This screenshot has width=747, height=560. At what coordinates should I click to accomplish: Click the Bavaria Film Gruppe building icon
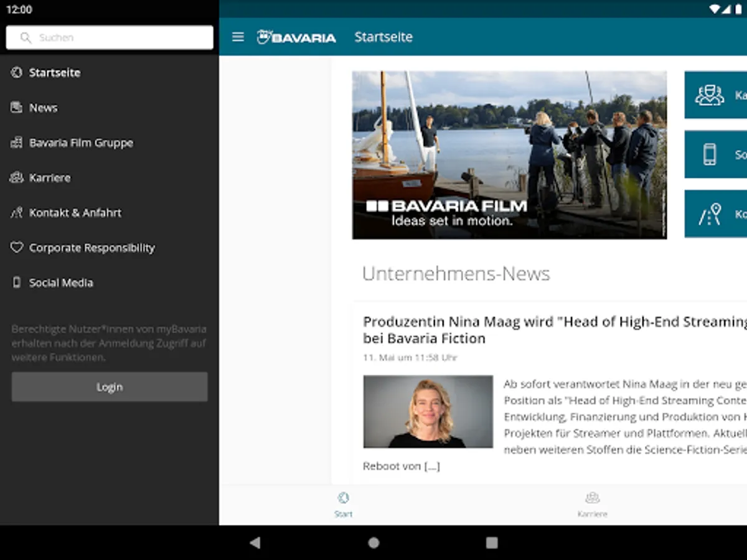[x=16, y=142]
